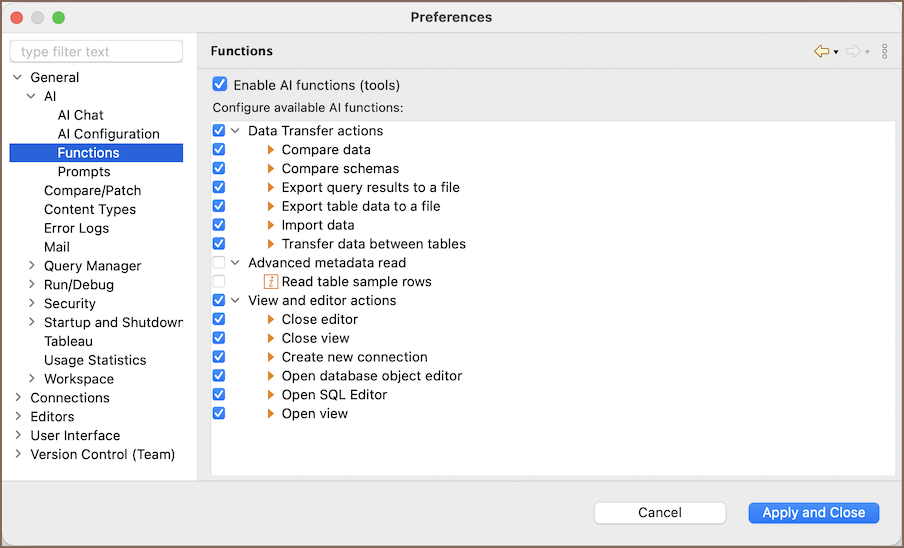Click the Read table sample rows info icon

(271, 282)
